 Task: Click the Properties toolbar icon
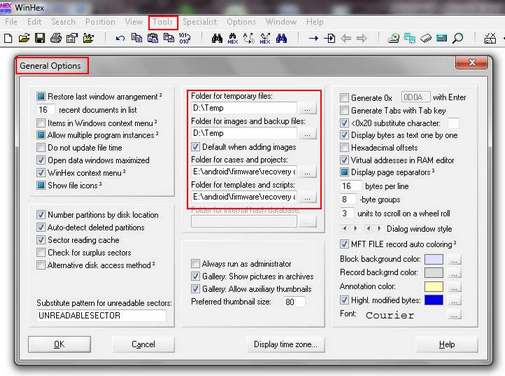[72, 38]
